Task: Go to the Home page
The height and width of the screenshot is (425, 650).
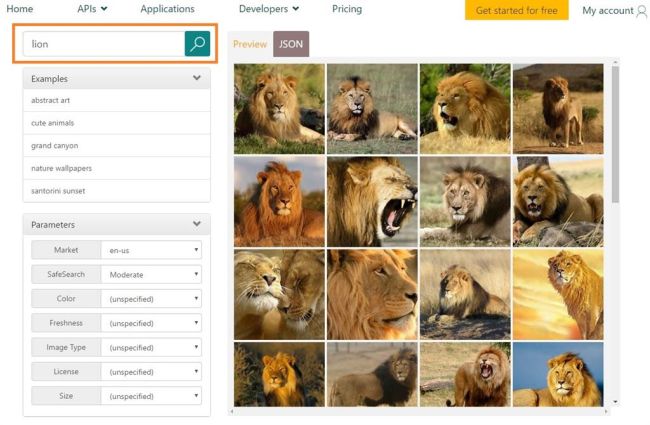Action: point(19,9)
